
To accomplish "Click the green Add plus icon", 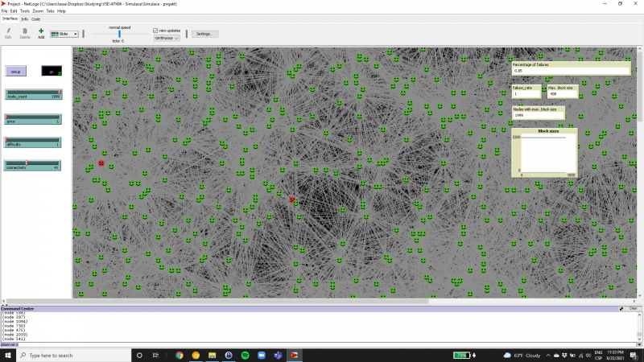I will pos(41,31).
